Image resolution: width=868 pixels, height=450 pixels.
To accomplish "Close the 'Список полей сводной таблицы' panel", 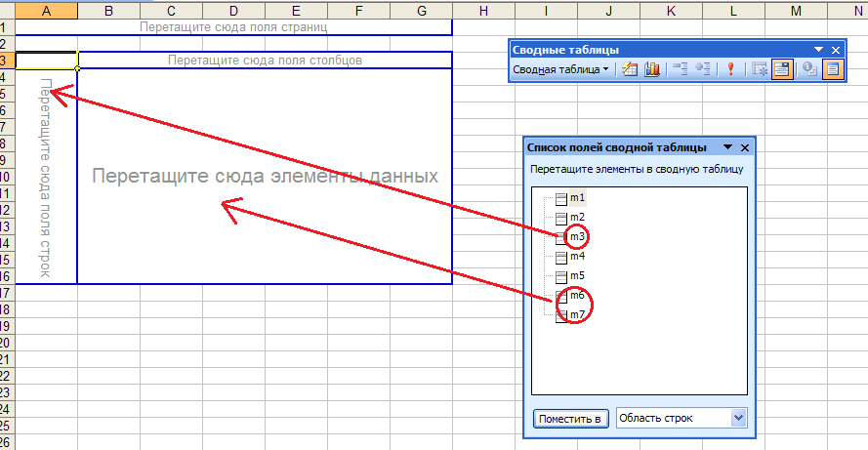I will (x=745, y=147).
